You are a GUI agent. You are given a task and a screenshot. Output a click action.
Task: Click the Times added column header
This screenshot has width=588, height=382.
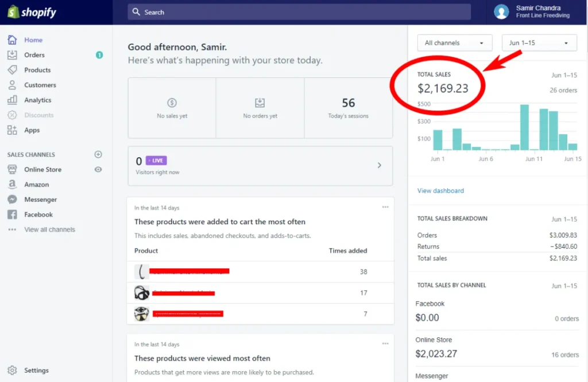[348, 251]
